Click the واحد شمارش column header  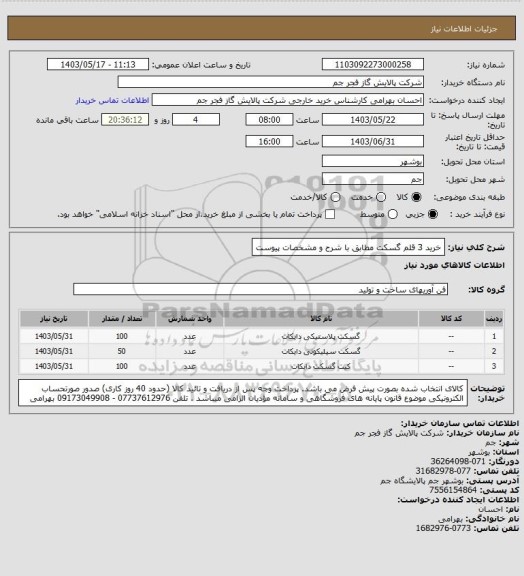point(190,318)
